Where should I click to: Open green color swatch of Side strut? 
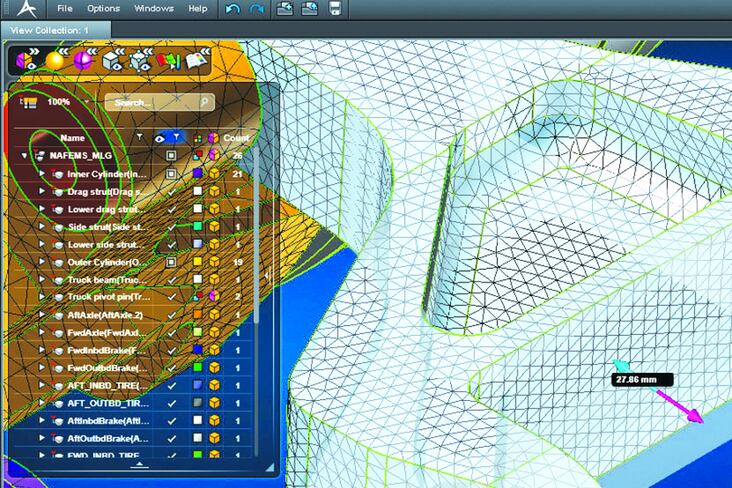pos(197,226)
